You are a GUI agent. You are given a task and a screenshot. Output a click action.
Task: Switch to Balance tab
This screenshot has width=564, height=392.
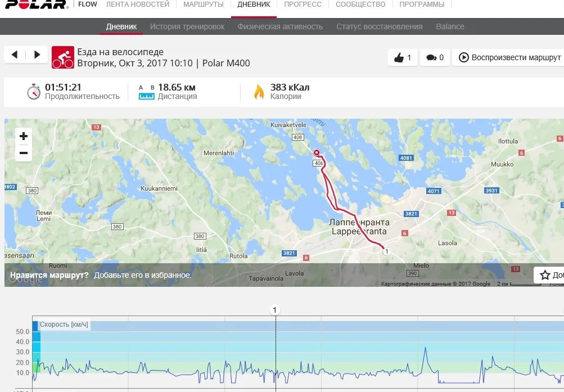[450, 26]
